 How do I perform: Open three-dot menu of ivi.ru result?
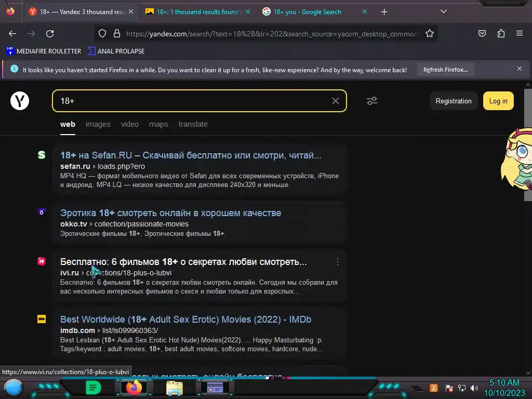337,262
